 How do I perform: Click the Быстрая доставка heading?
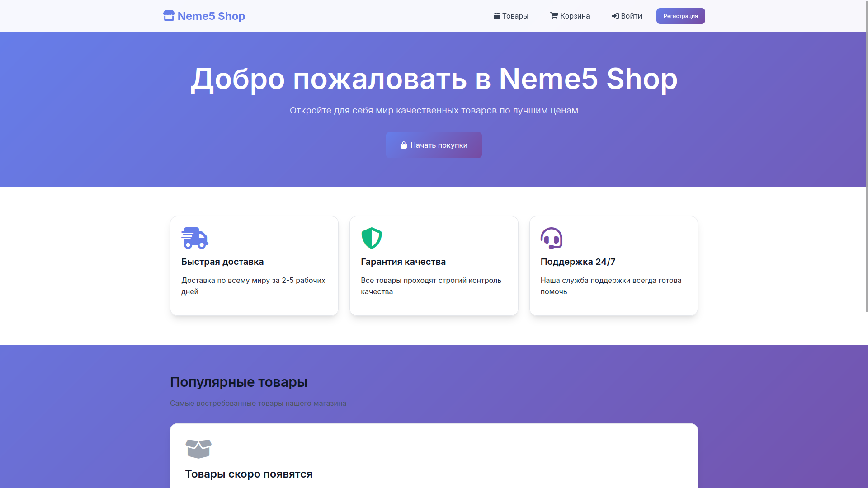pos(222,262)
